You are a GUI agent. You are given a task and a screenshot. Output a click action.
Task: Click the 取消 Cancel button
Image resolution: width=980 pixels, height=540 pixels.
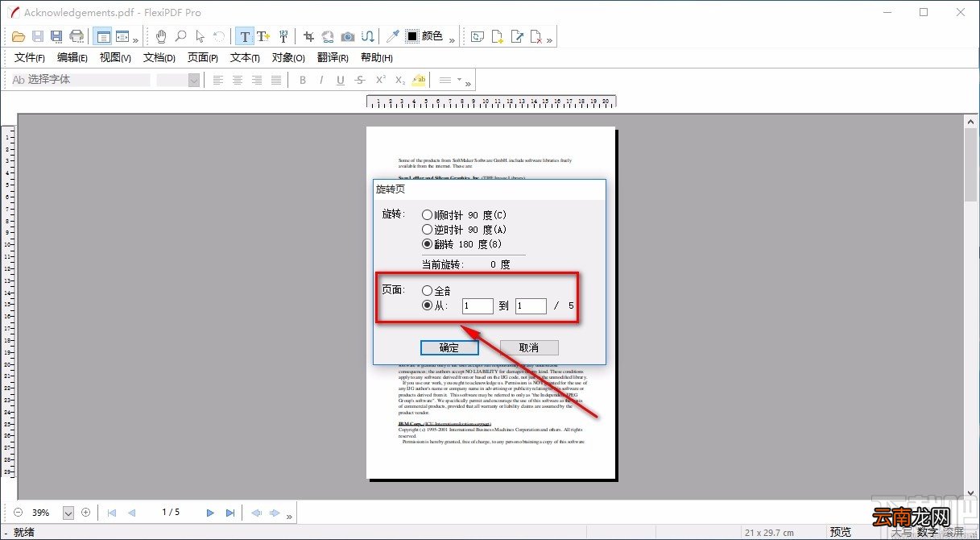tap(529, 347)
